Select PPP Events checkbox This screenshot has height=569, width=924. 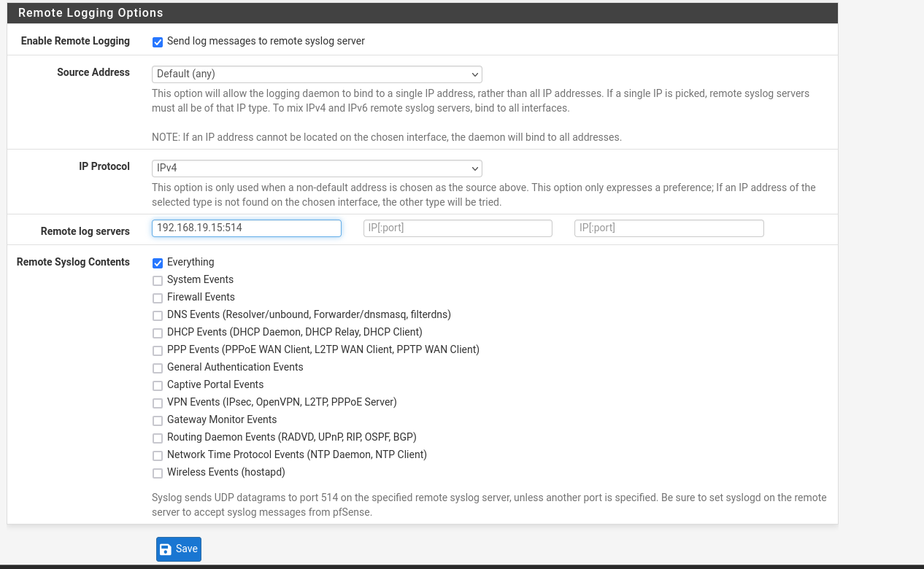pos(158,351)
